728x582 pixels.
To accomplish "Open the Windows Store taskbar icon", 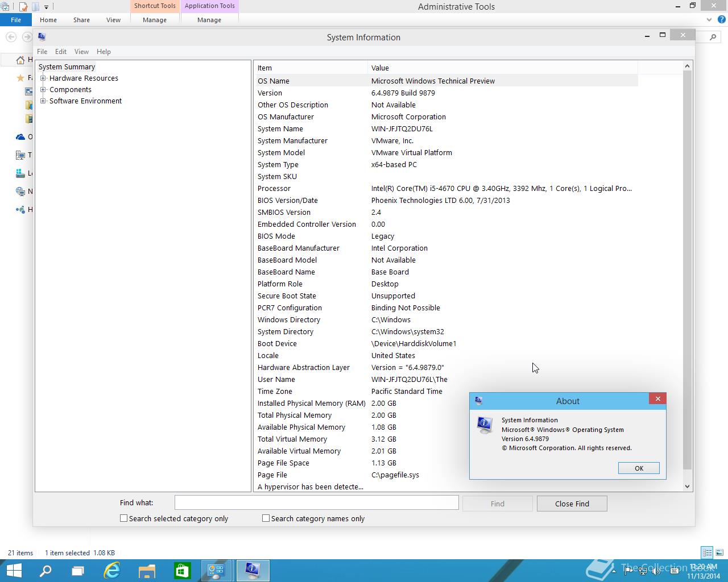I will [182, 571].
